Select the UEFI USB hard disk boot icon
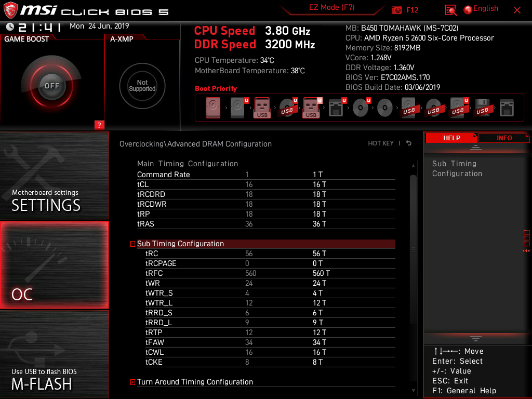 458,108
